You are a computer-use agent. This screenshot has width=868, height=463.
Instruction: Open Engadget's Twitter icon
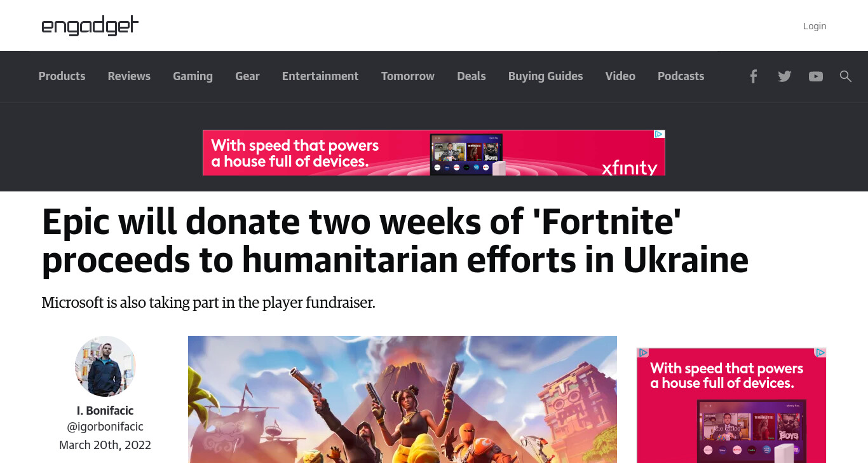pyautogui.click(x=785, y=76)
